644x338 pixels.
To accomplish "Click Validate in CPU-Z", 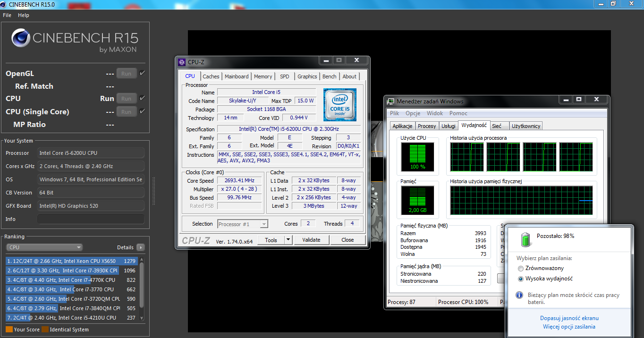I will point(312,240).
